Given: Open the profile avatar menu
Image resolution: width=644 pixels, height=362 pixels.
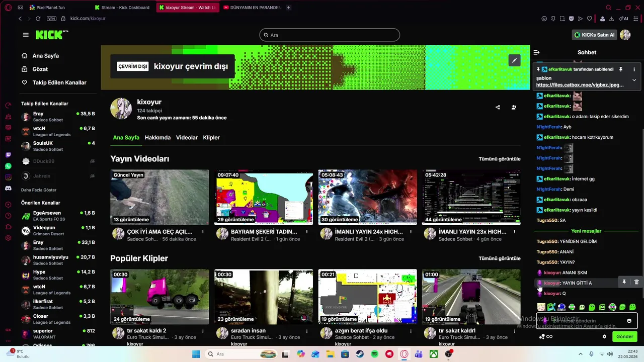Looking at the screenshot, I should coord(625,35).
